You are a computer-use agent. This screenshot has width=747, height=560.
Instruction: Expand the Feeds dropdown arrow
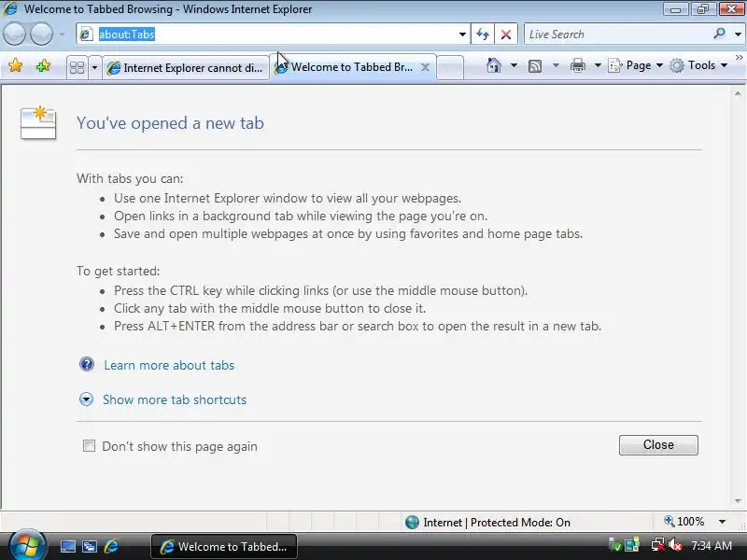pyautogui.click(x=556, y=65)
